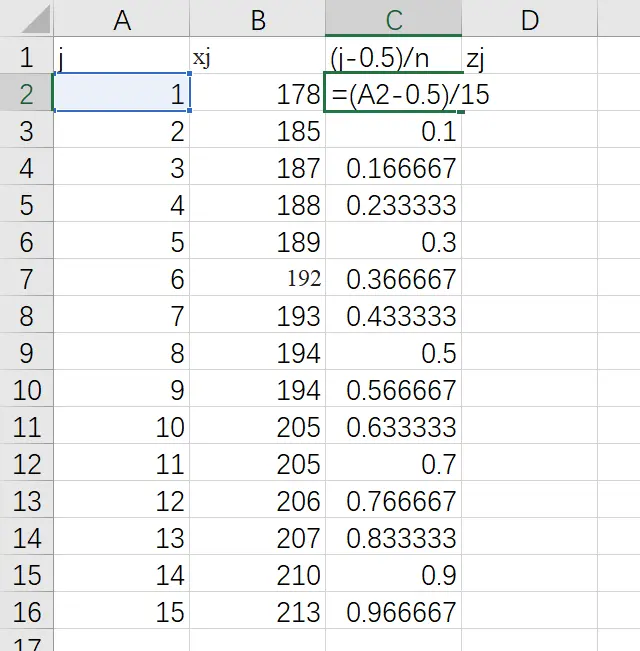Select row 9 header

point(27,351)
